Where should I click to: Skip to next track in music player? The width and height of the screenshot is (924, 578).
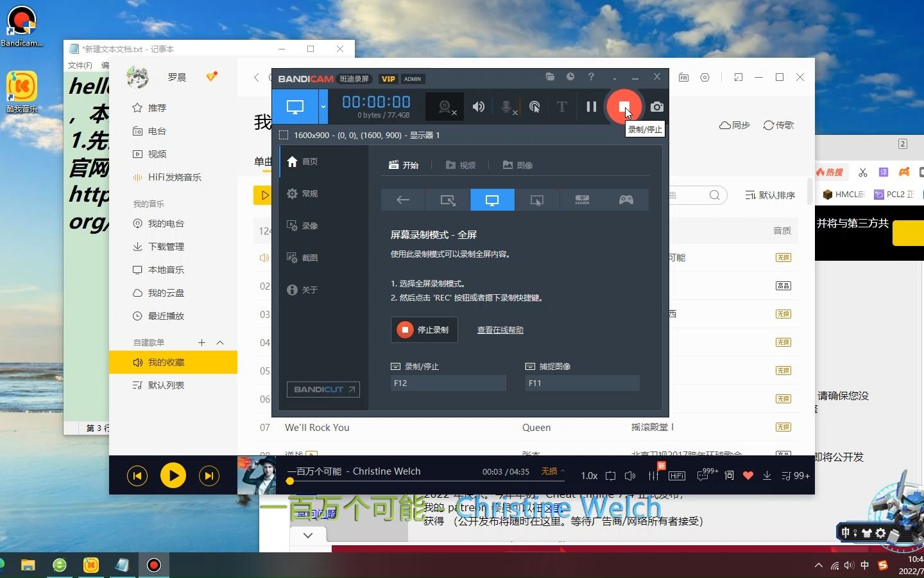pos(209,476)
